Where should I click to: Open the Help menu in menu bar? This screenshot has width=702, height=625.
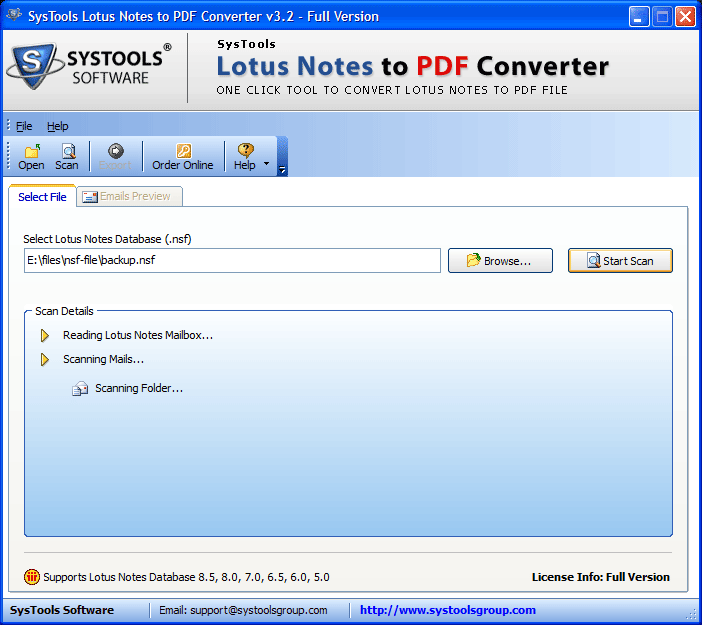pos(58,126)
